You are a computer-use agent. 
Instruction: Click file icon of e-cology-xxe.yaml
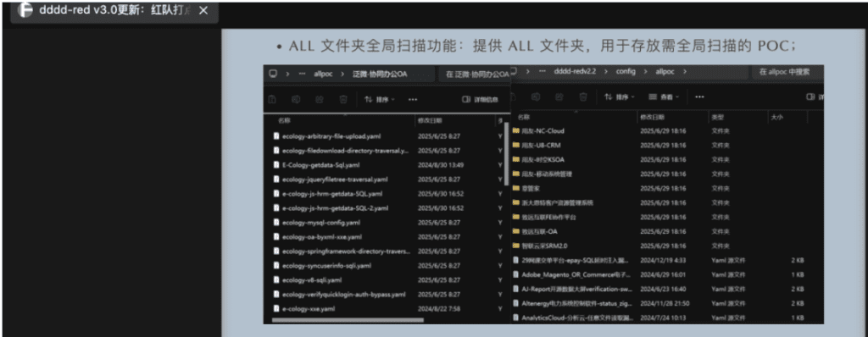(276, 309)
